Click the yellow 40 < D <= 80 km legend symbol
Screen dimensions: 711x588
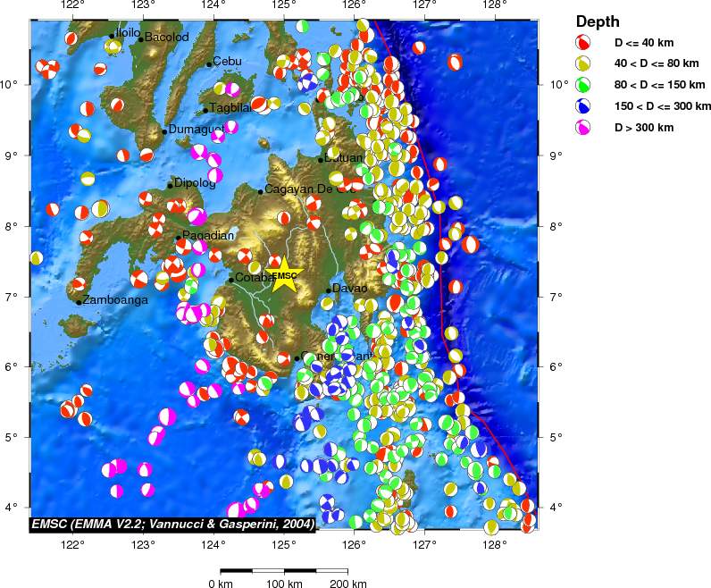click(x=583, y=63)
